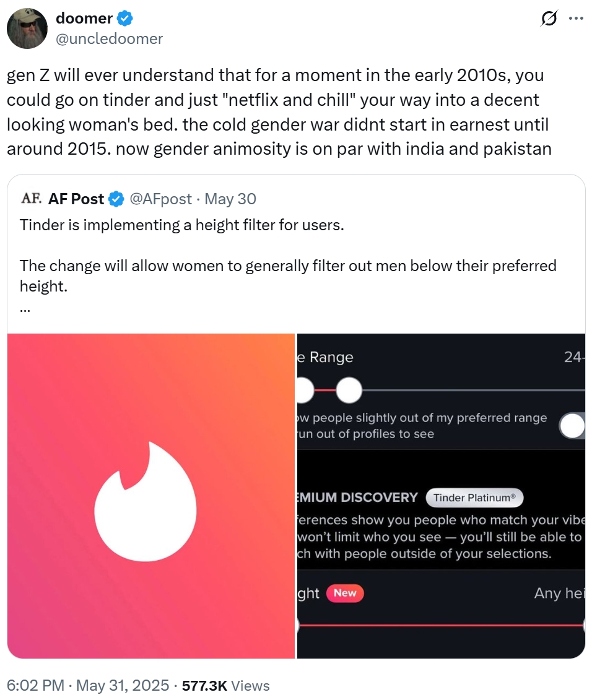Open Grok explanation for this post

(x=547, y=19)
